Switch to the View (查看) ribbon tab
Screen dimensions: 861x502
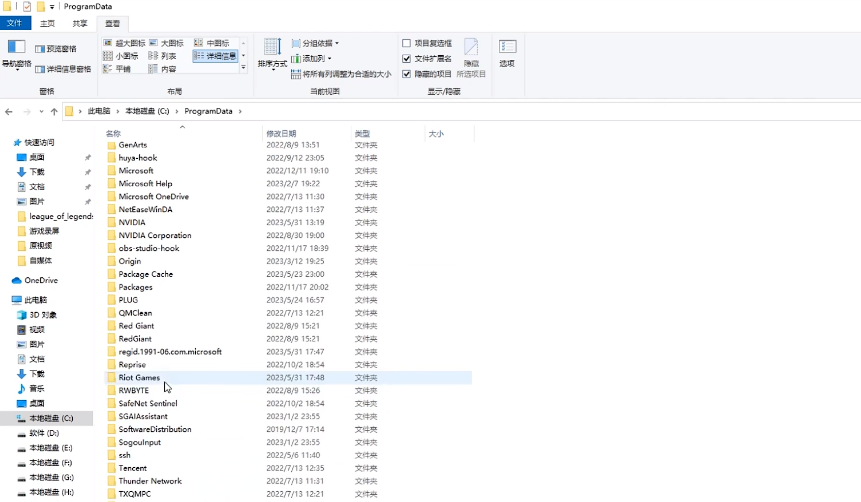113,23
